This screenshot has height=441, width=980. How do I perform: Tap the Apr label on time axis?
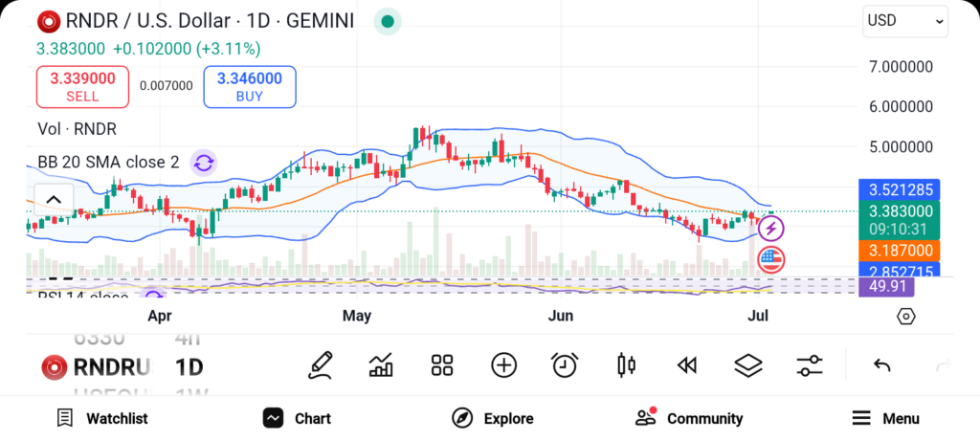[160, 316]
